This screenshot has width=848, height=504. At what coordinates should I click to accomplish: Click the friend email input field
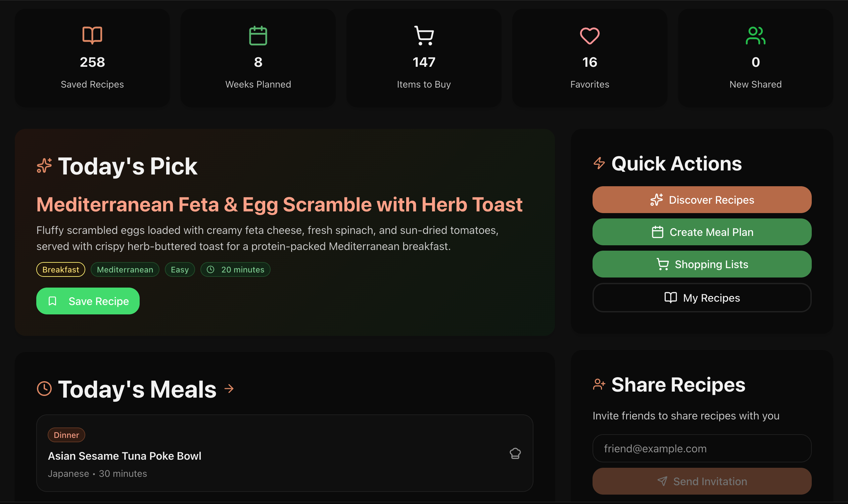pyautogui.click(x=701, y=448)
